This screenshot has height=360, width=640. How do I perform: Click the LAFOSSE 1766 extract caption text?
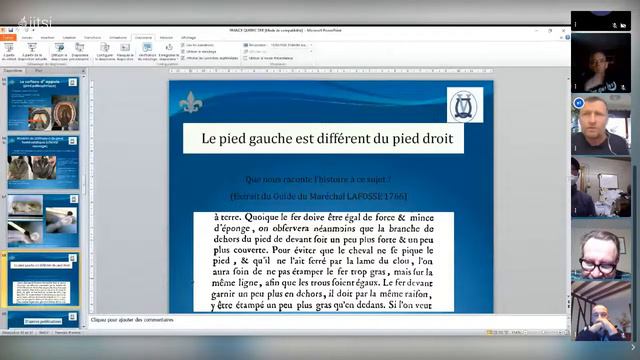point(318,196)
